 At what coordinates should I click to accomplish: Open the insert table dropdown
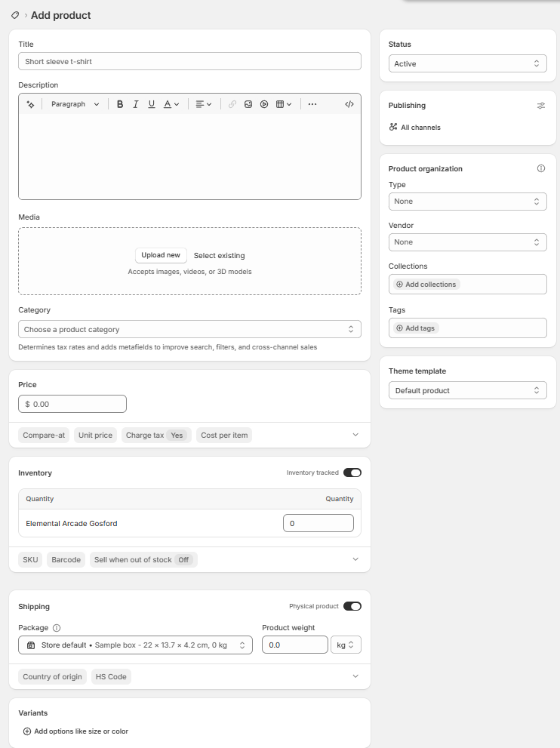[x=284, y=104]
